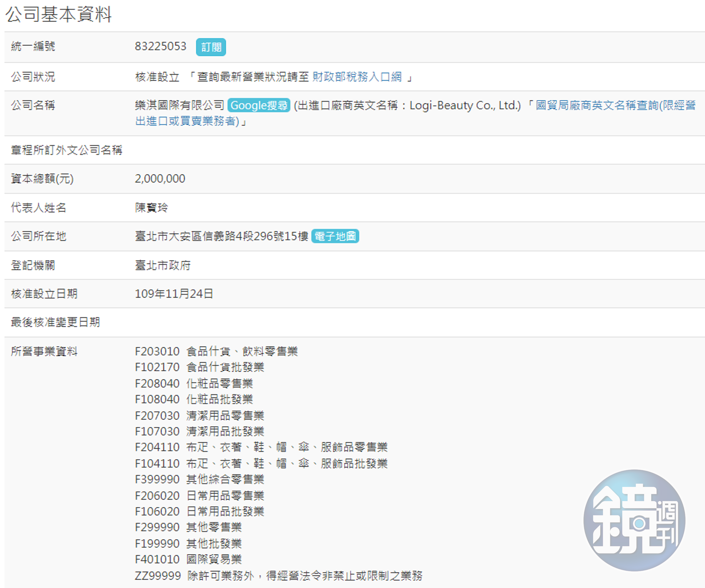
Task: Click the F204110 服飾品零售業 row
Action: (261, 447)
